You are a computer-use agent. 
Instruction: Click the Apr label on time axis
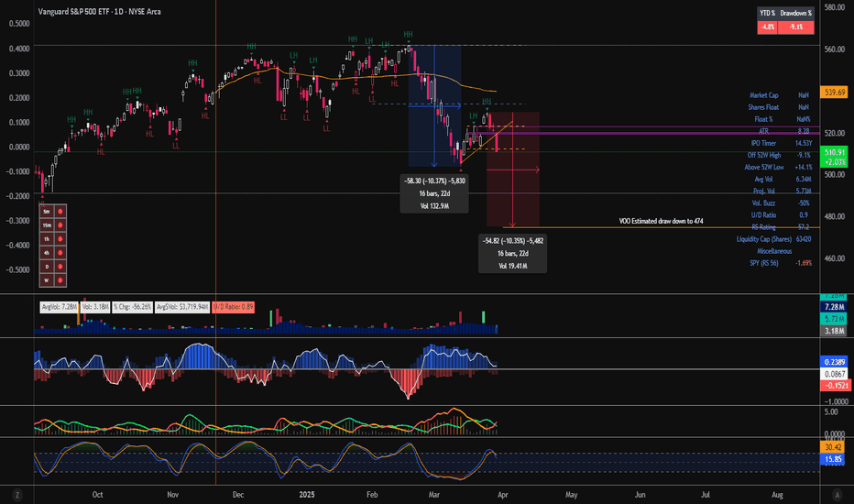503,495
